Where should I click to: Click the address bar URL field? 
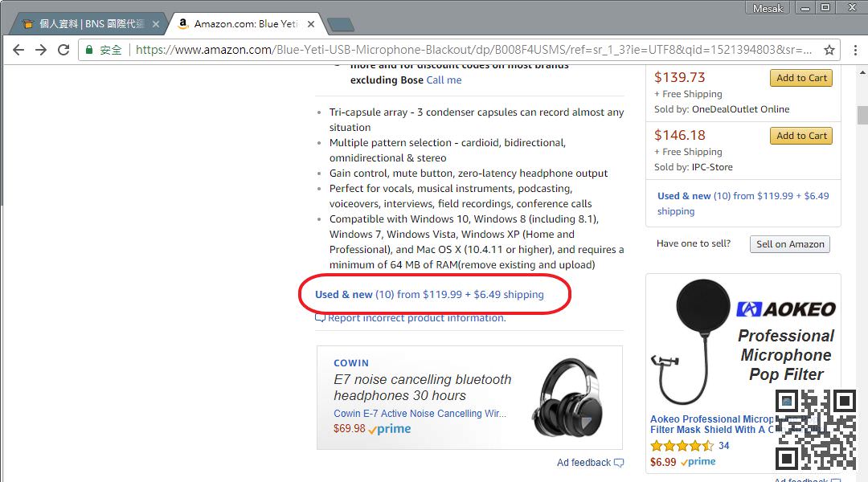474,50
